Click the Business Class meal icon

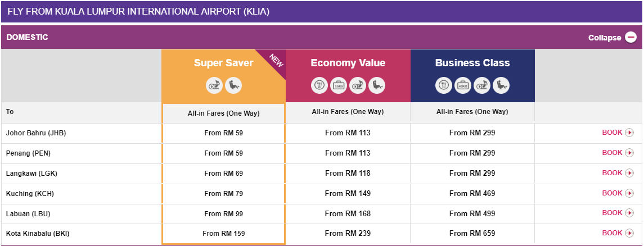point(444,85)
